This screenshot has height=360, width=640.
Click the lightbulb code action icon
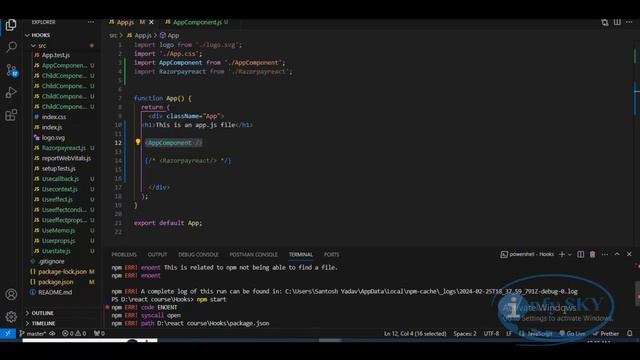tap(138, 142)
